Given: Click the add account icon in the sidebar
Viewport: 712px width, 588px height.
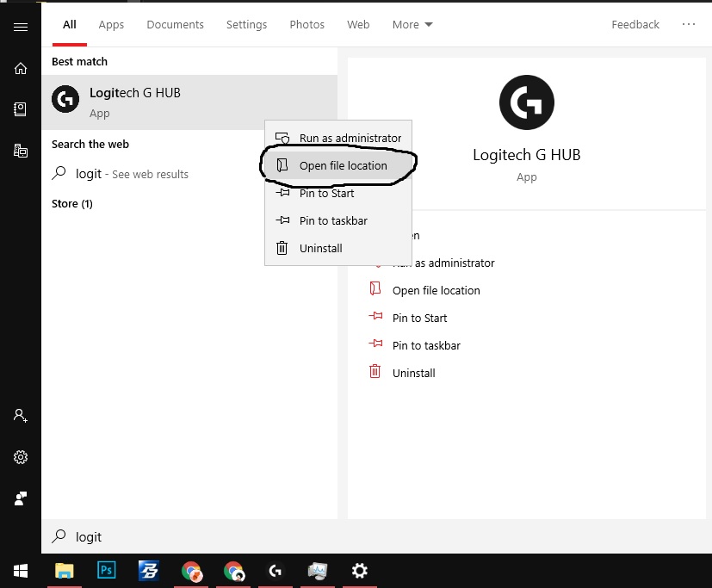Looking at the screenshot, I should tap(21, 416).
